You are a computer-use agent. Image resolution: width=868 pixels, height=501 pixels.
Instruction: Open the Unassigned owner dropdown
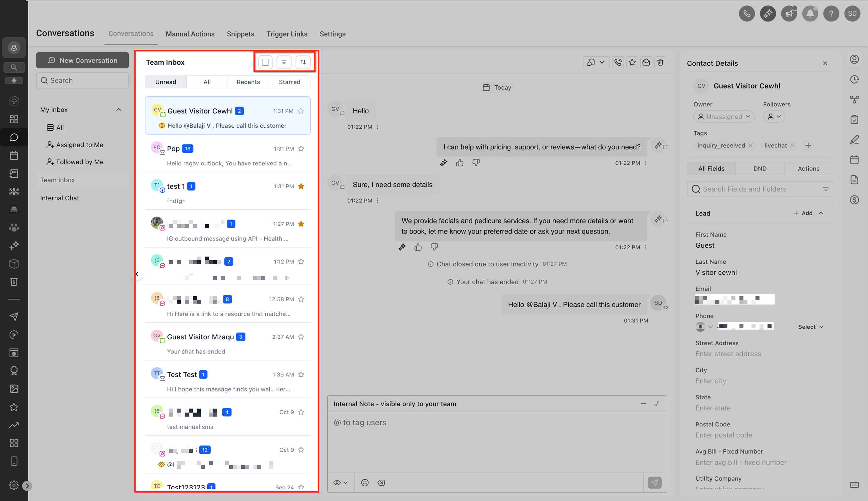pos(724,117)
